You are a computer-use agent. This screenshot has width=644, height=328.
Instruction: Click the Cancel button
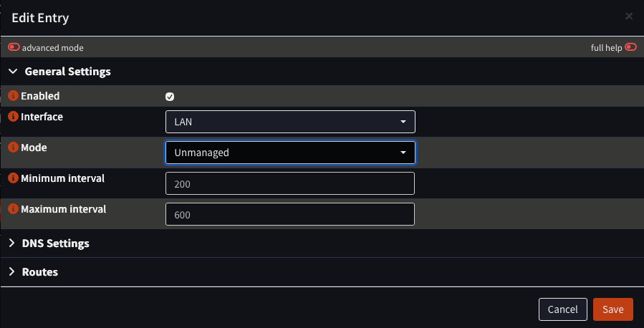pos(562,309)
